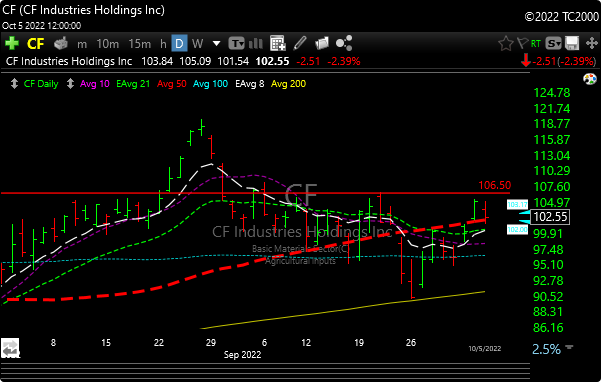The image size is (601, 382).
Task: Click the 26 date axis label
Action: click(411, 343)
